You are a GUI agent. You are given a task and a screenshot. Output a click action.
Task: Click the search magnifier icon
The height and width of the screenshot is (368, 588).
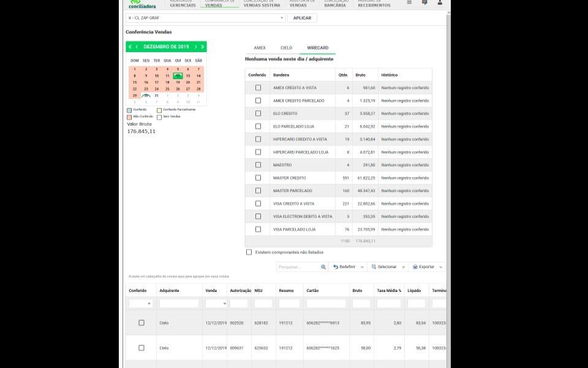coord(323,267)
